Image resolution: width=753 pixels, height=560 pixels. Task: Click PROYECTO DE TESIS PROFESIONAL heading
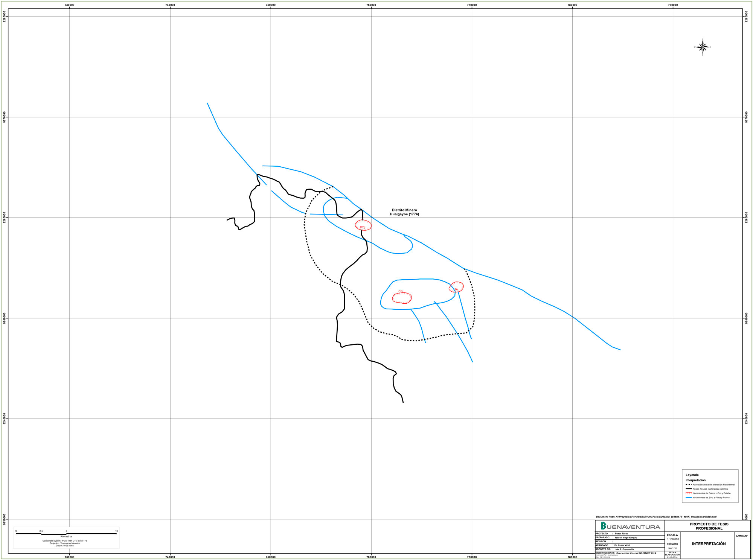[709, 526]
